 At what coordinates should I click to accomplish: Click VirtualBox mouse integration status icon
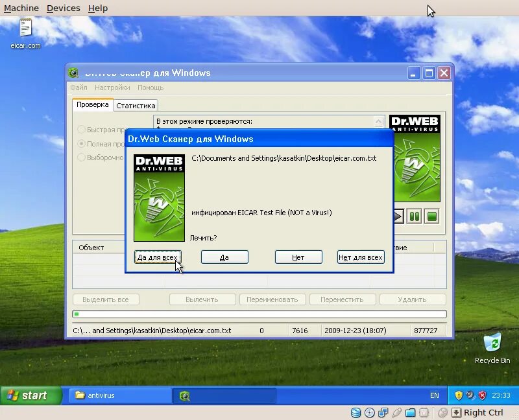click(442, 413)
